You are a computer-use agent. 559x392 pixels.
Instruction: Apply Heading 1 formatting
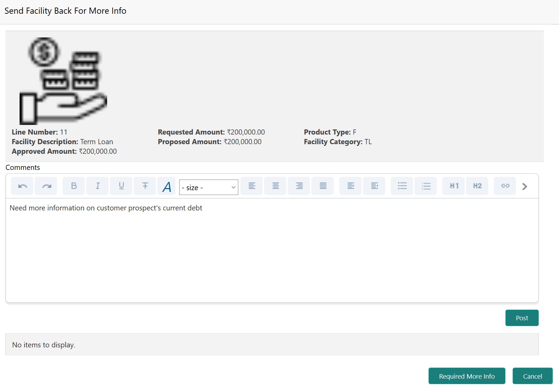[453, 186]
